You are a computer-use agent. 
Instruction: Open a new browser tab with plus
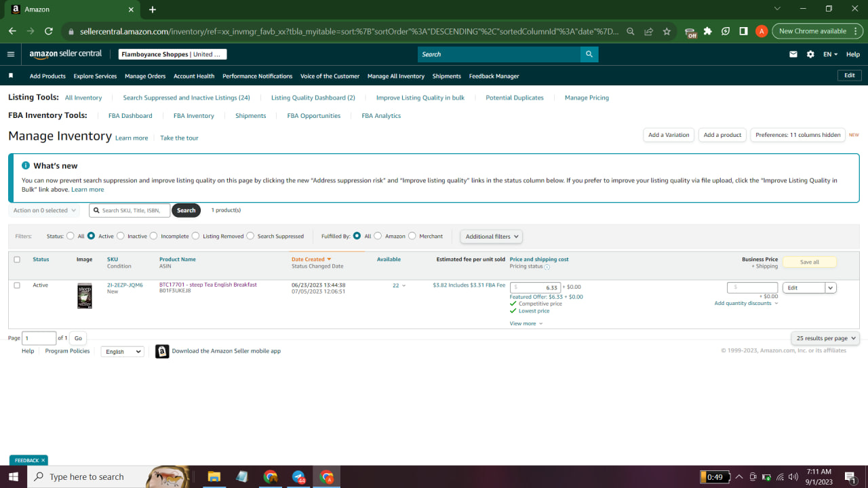pyautogui.click(x=153, y=9)
